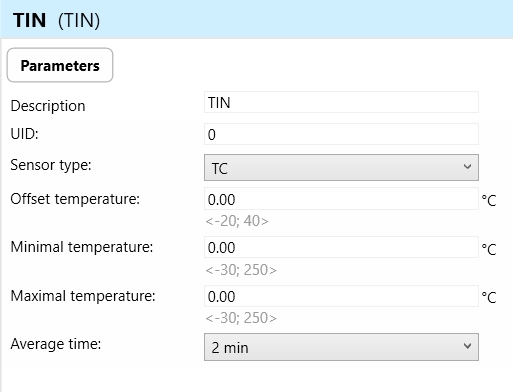Click the Offset temperature label

point(75,199)
